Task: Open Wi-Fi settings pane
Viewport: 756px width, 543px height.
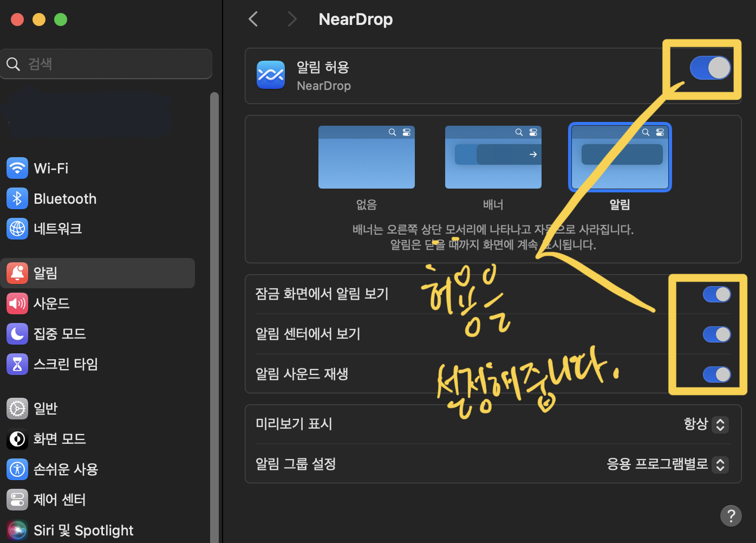Action: click(97, 168)
